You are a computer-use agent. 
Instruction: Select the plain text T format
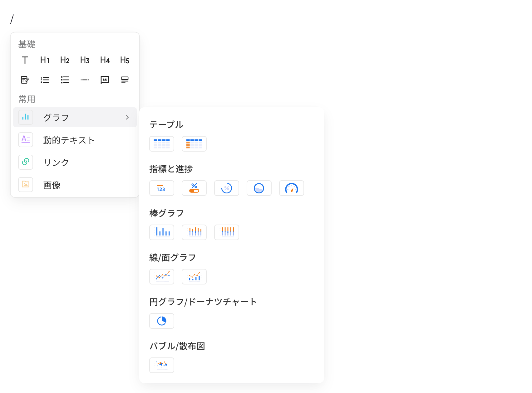pyautogui.click(x=25, y=60)
